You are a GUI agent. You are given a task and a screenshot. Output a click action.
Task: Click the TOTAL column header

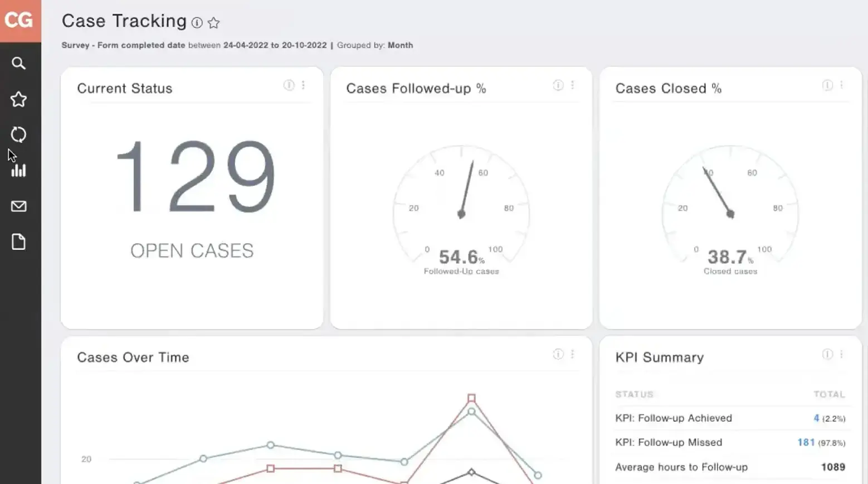[x=829, y=394]
